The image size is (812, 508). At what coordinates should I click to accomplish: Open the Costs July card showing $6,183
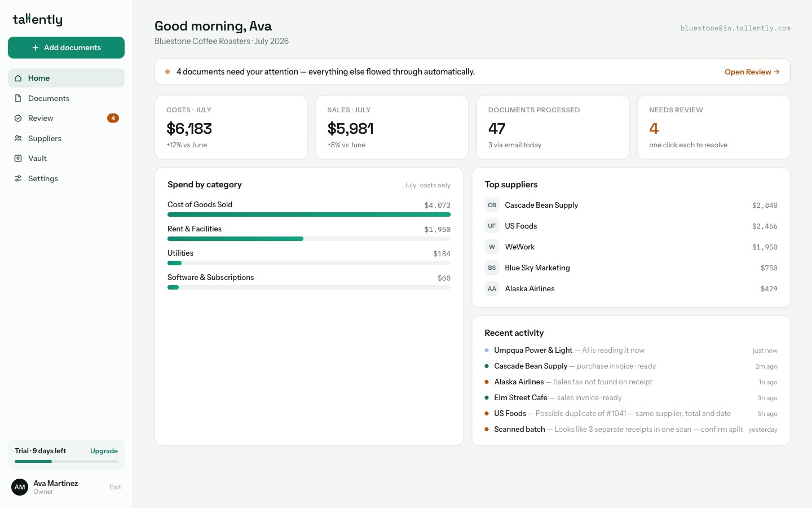tap(231, 128)
